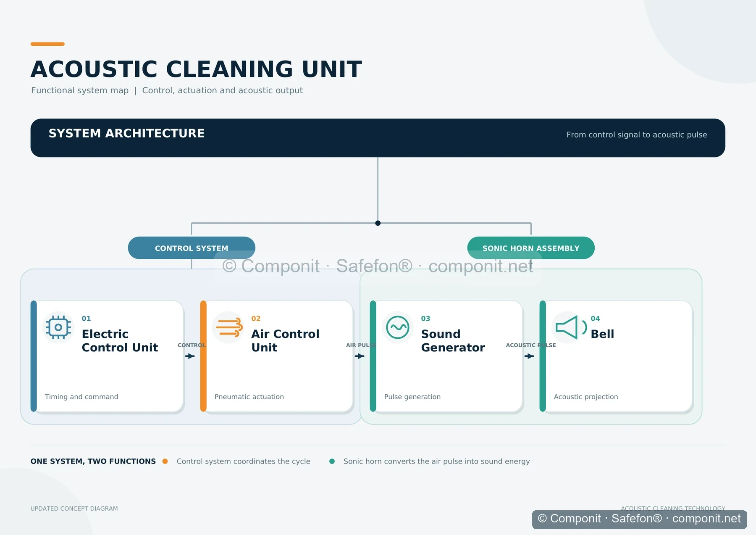Select the Electric Control Unit card title

120,340
